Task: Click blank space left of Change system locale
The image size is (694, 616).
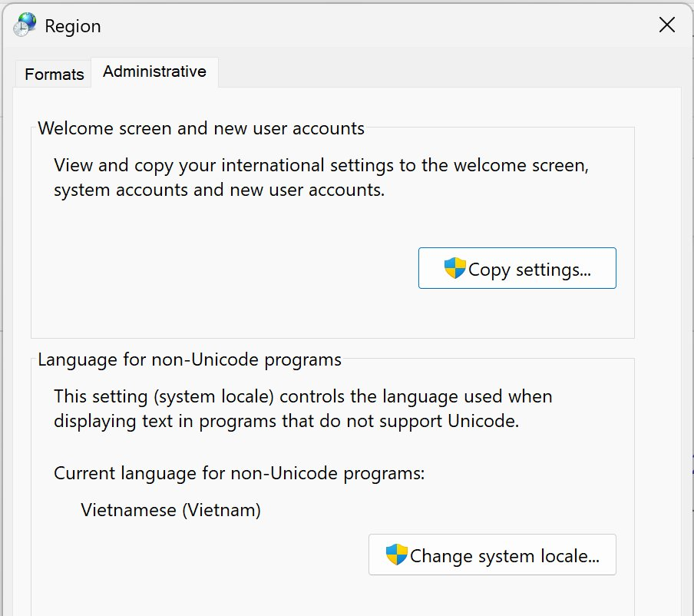Action: (x=199, y=555)
